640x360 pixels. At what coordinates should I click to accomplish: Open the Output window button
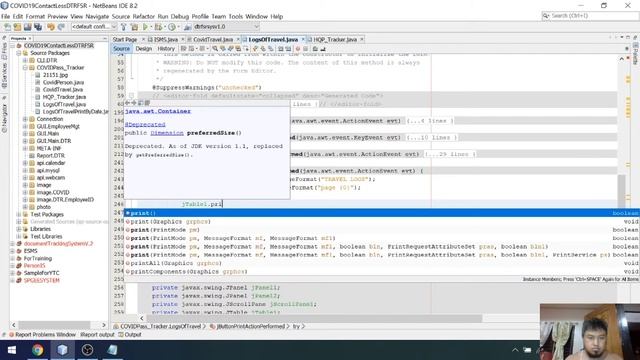tap(130, 335)
